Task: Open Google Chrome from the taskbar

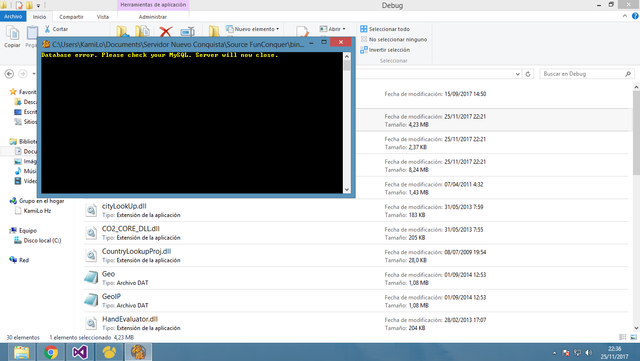Action: [x=51, y=352]
